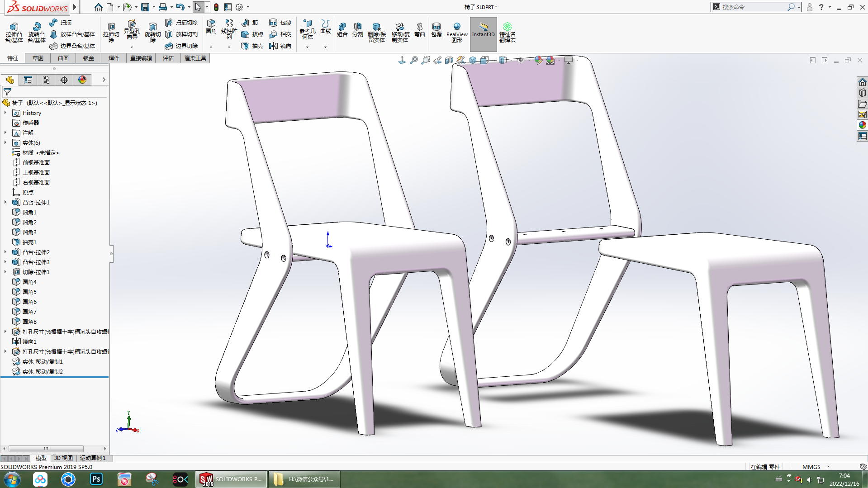Select the 分割 split tool
This screenshot has height=488, width=868.
357,30
